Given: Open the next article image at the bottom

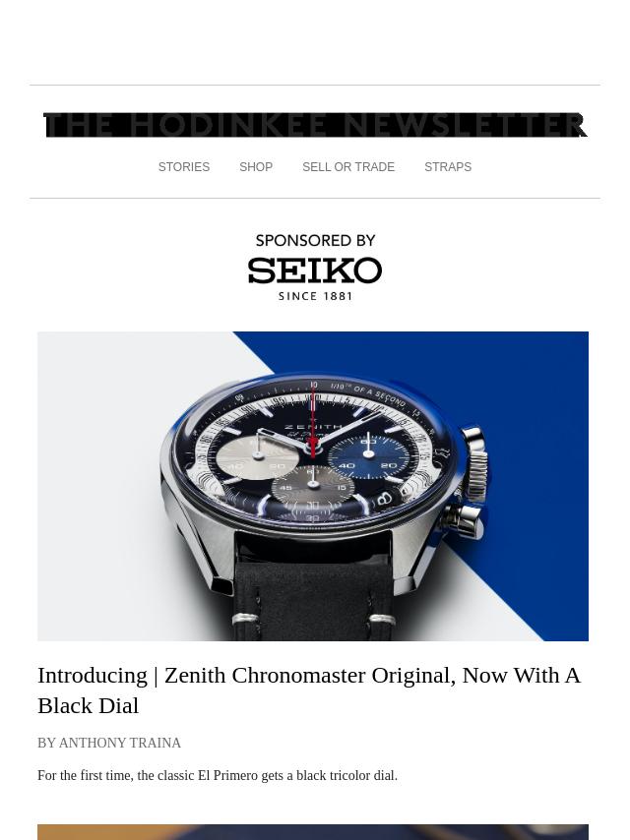Looking at the screenshot, I should [313, 832].
